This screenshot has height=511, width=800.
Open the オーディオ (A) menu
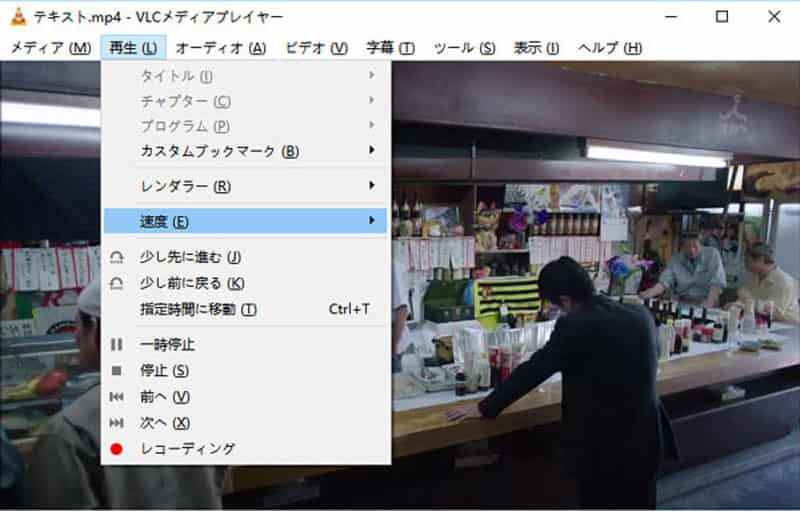221,48
